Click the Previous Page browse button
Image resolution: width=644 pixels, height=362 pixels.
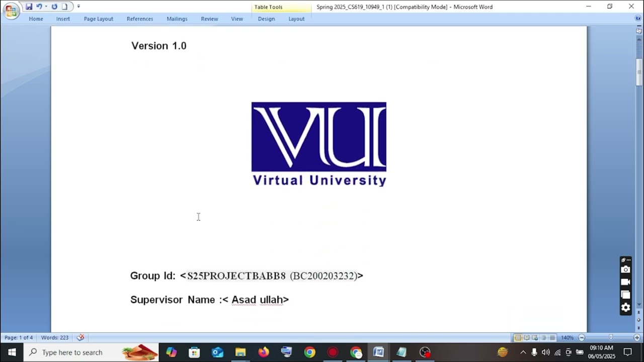point(639,312)
